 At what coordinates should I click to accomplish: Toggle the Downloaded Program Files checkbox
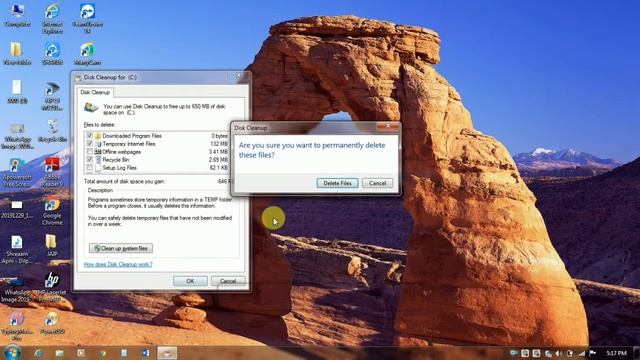pos(89,136)
